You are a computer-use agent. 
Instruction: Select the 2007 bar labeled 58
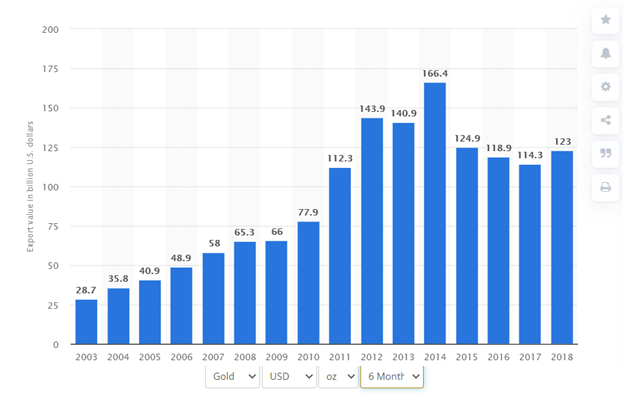point(213,298)
